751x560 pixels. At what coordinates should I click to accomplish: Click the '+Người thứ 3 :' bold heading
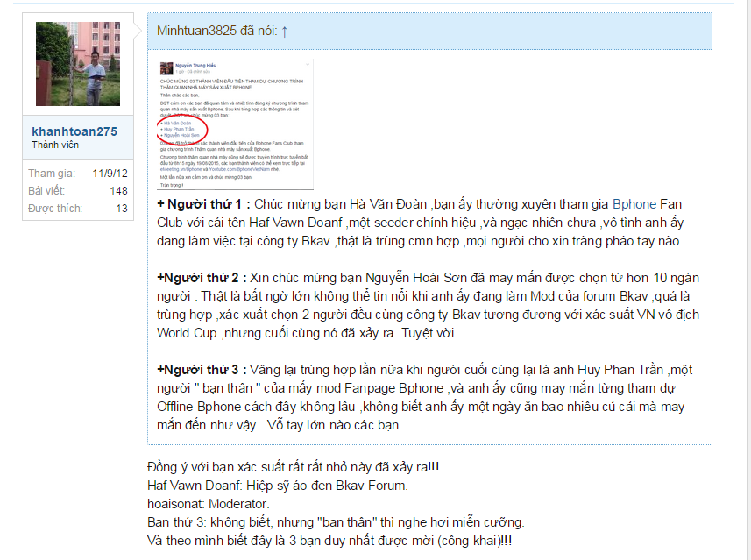[202, 370]
